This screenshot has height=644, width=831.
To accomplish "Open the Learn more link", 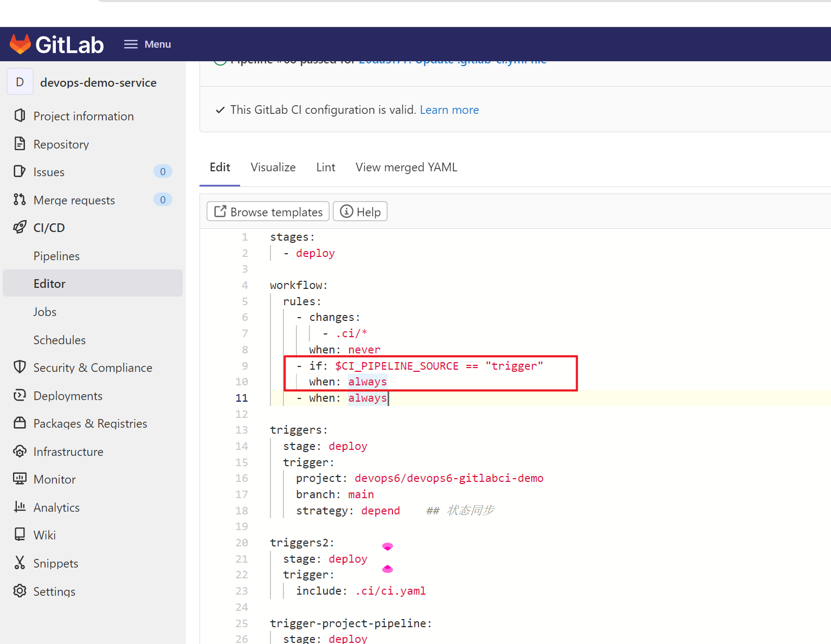I will [x=449, y=110].
